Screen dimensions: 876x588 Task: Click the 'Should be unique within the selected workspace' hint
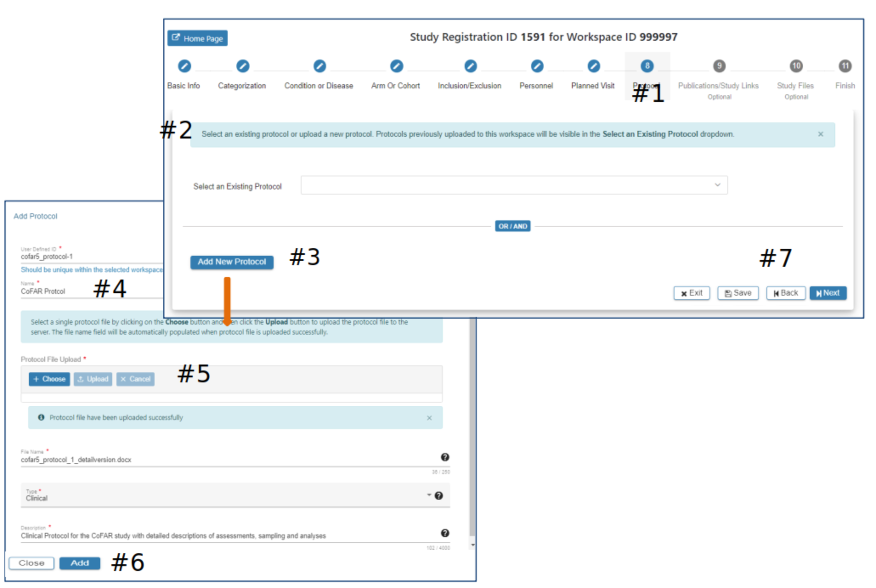92,270
